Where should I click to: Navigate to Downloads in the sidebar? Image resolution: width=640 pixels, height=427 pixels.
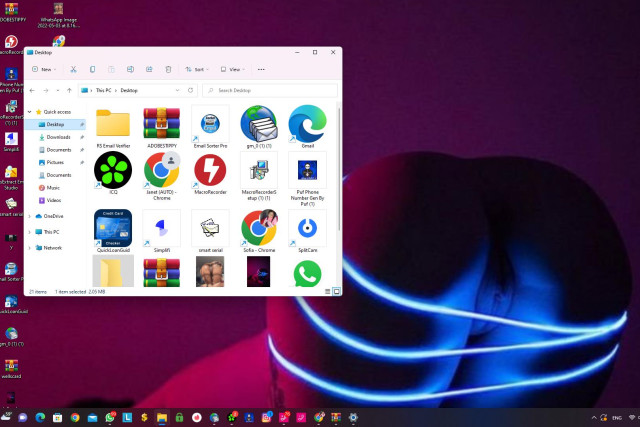coord(58,137)
